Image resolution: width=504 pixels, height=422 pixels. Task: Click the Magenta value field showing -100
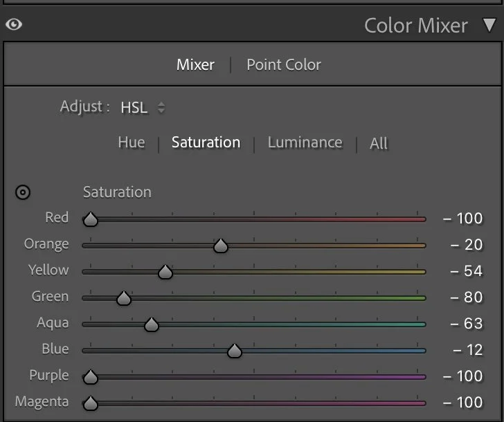[463, 403]
